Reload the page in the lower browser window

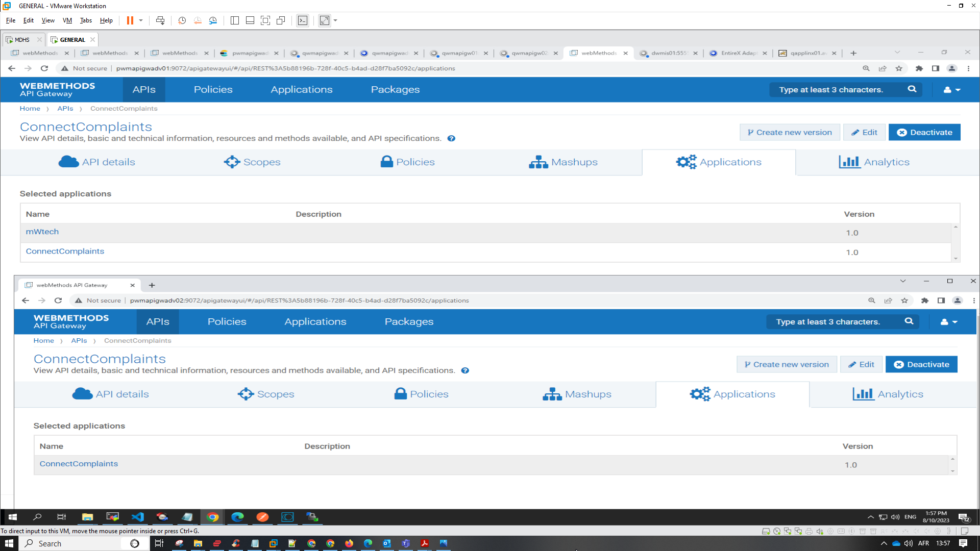(x=58, y=300)
